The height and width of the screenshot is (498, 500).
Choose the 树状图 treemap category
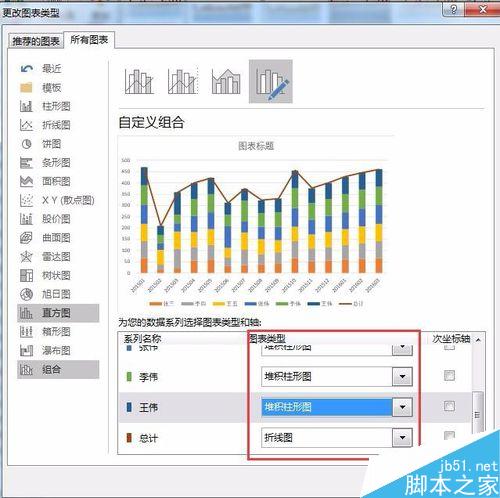tap(58, 275)
